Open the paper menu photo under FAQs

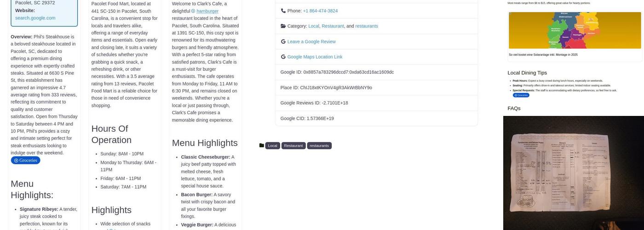point(573,173)
